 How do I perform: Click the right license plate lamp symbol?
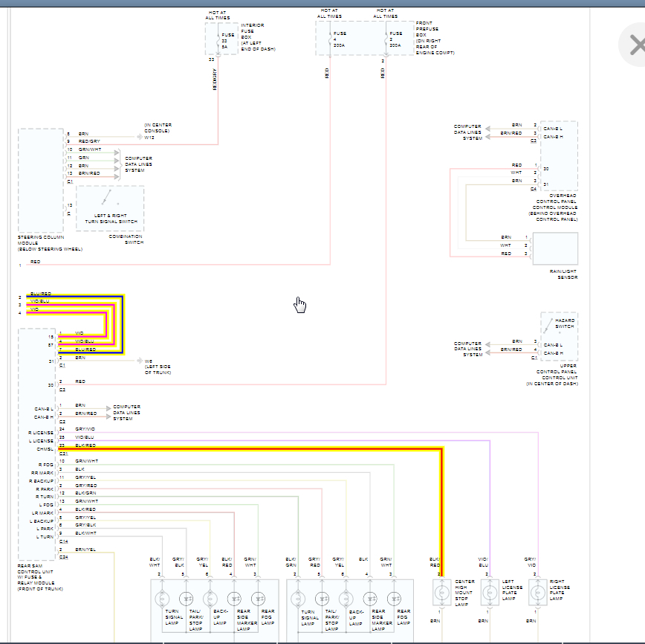(538, 593)
